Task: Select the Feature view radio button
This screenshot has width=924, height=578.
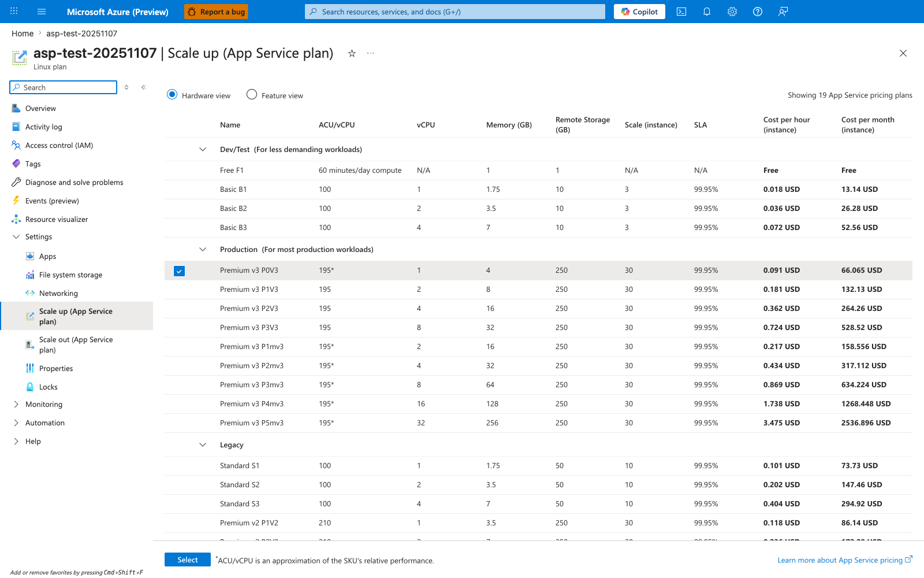Action: tap(252, 94)
